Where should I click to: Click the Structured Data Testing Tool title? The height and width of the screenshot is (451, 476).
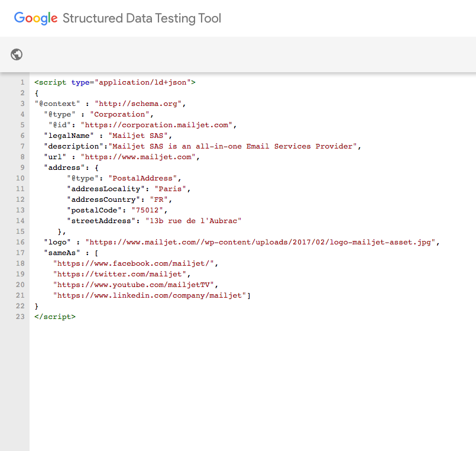[142, 18]
